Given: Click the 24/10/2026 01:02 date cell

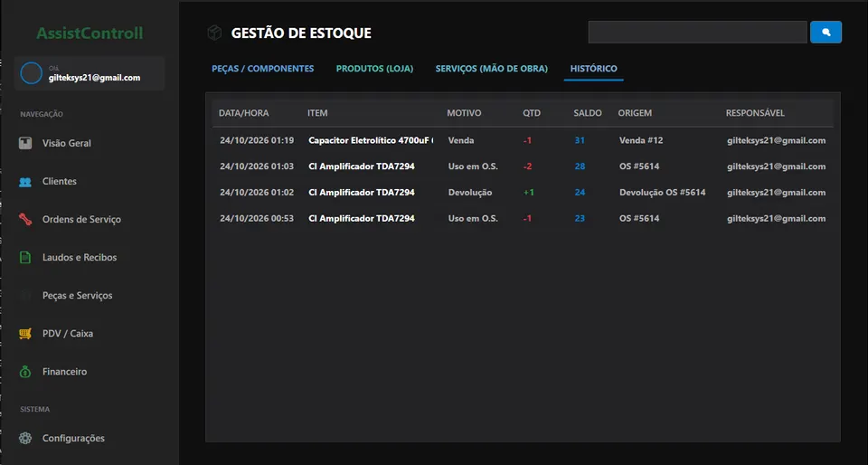Looking at the screenshot, I should (x=257, y=193).
